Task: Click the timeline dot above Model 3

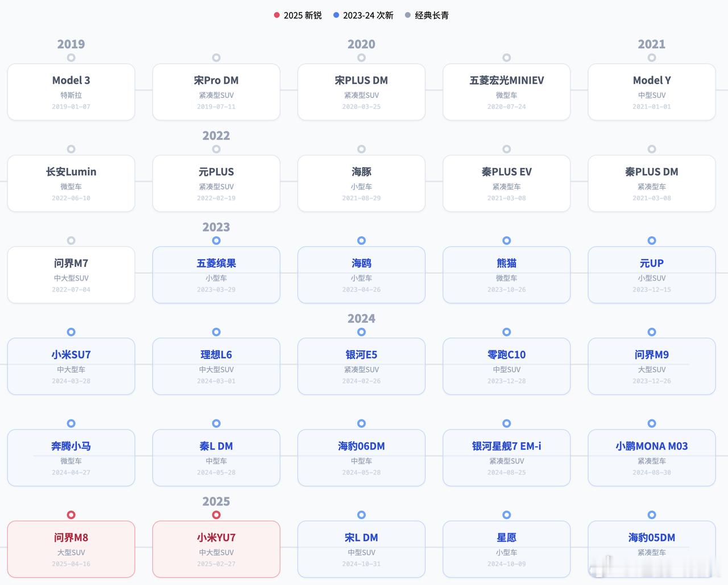Action: pos(71,57)
